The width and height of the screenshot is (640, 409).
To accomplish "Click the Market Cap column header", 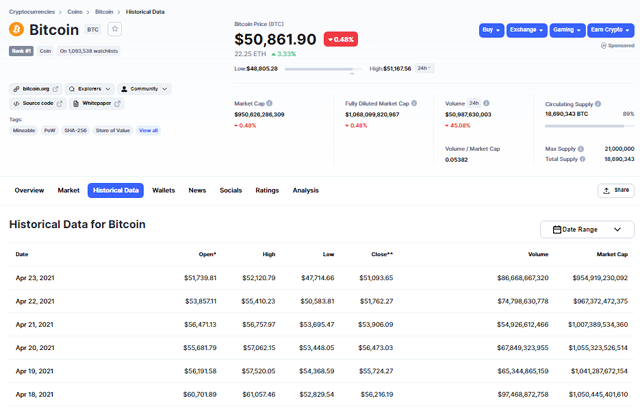I will 612,254.
